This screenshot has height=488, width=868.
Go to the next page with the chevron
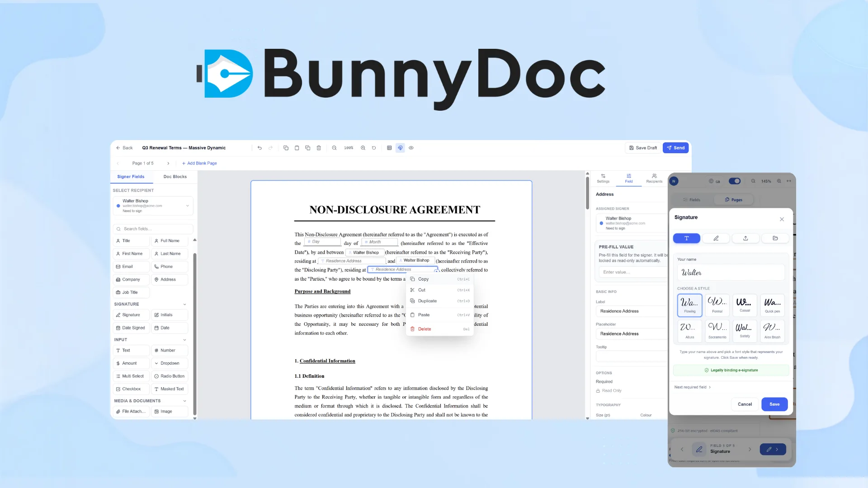click(168, 163)
